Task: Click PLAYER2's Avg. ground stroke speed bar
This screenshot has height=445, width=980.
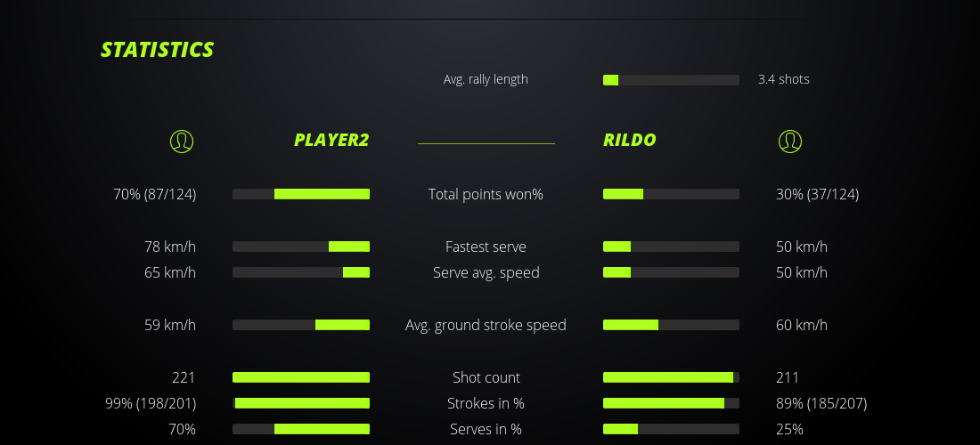Action: pos(301,325)
